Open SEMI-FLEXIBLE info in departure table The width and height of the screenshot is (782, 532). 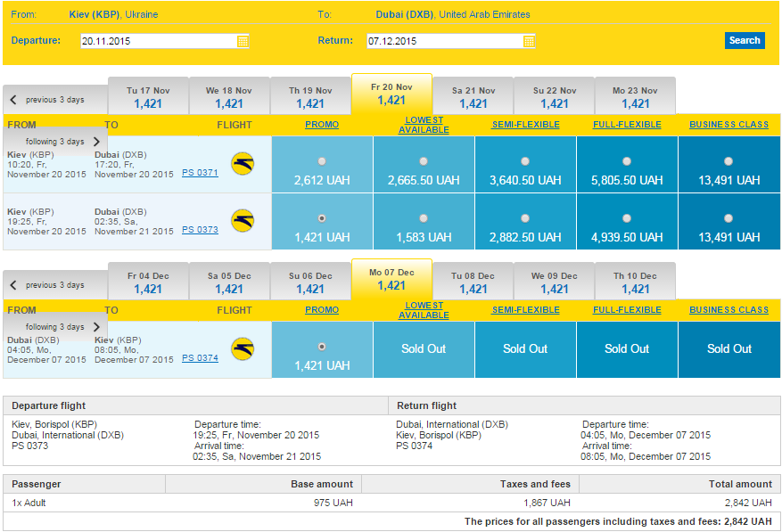[526, 125]
